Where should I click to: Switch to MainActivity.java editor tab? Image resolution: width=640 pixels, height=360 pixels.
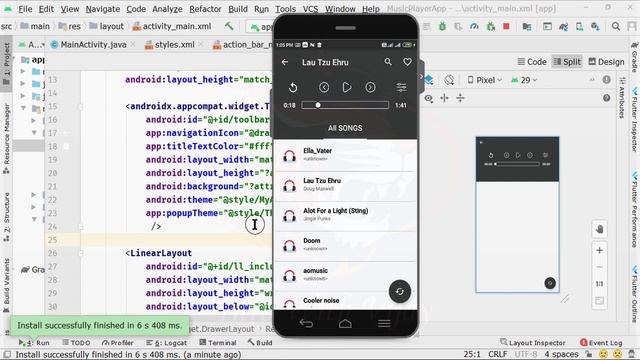93,44
